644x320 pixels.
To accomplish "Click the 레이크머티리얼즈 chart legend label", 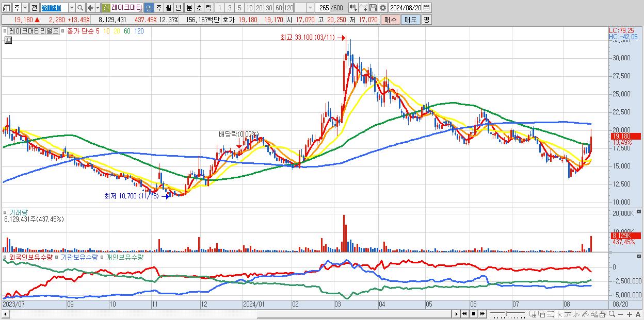I will point(34,31).
